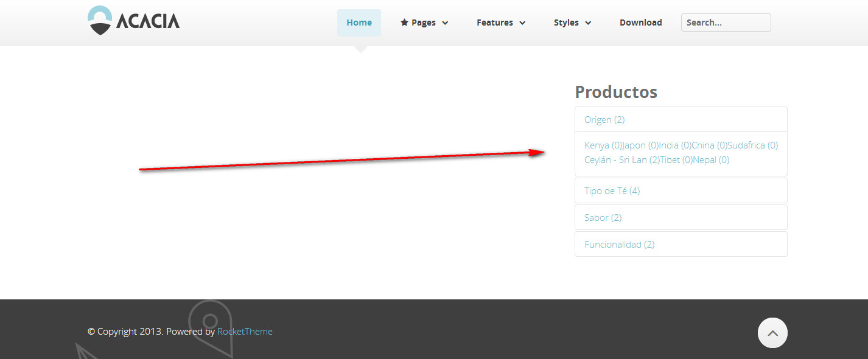
Task: Open the RocketTheme footer link
Action: coord(245,332)
